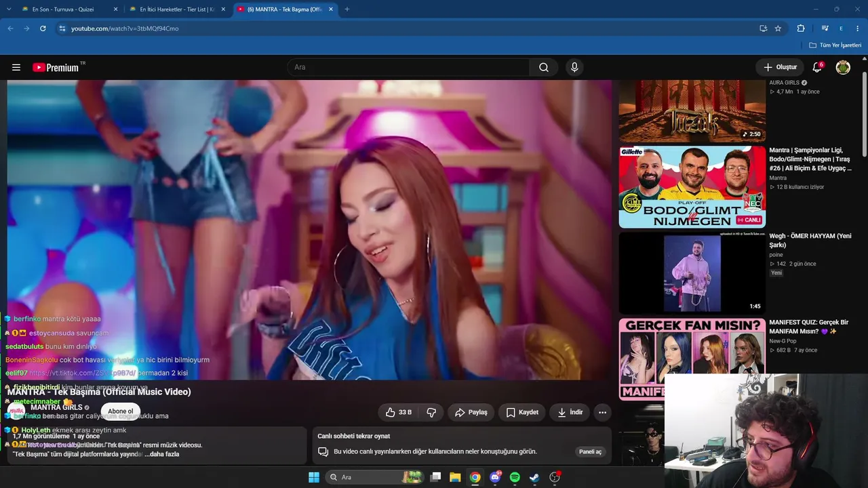Open Spotify from the taskbar
This screenshot has height=488, width=868.
[x=515, y=477]
